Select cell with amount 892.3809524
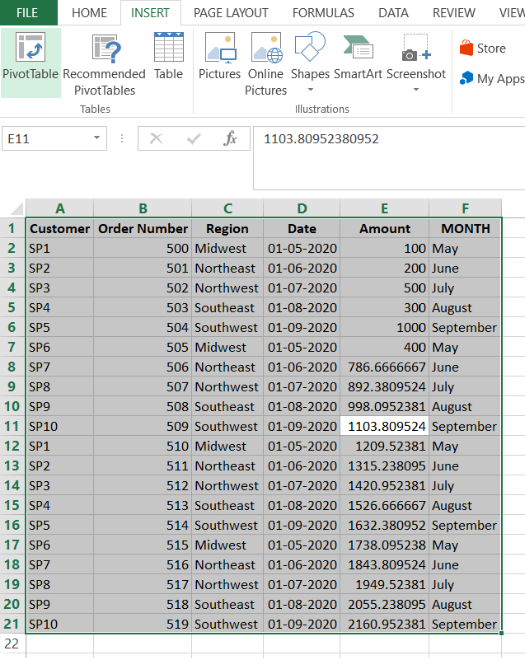The width and height of the screenshot is (525, 658). (x=384, y=386)
